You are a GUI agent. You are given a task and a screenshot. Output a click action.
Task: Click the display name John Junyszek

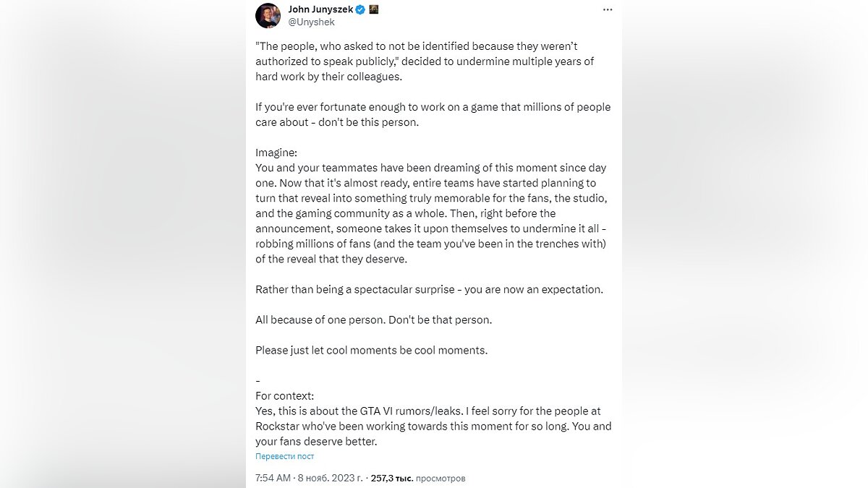pos(320,9)
